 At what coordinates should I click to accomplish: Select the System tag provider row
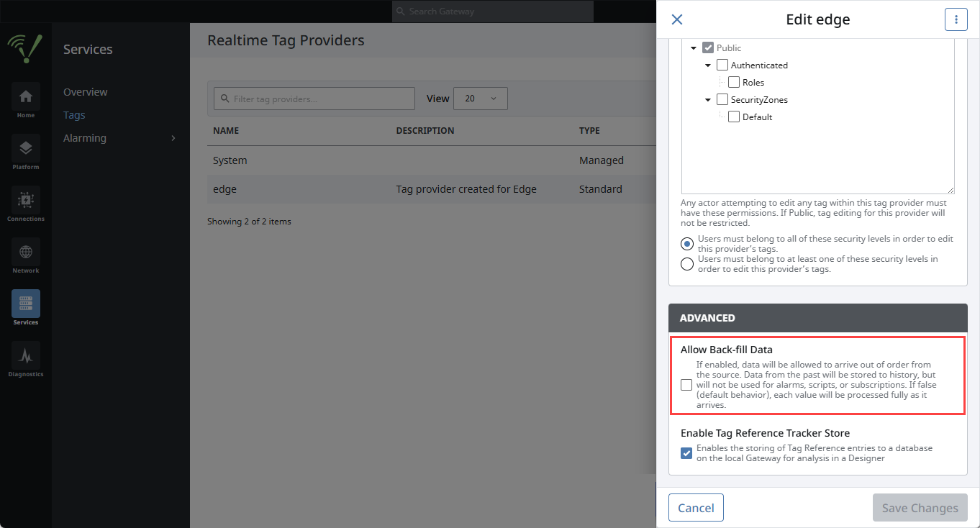(x=432, y=160)
